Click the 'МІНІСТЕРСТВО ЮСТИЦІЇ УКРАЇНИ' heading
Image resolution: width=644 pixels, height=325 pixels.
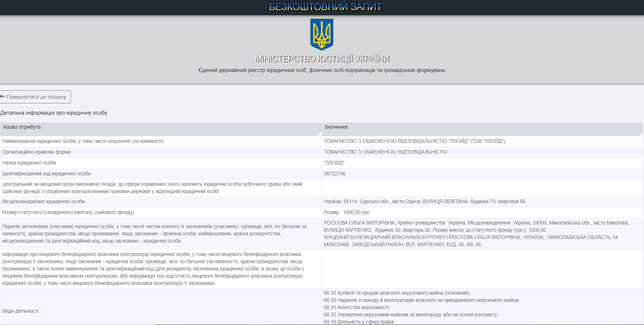[x=322, y=59]
